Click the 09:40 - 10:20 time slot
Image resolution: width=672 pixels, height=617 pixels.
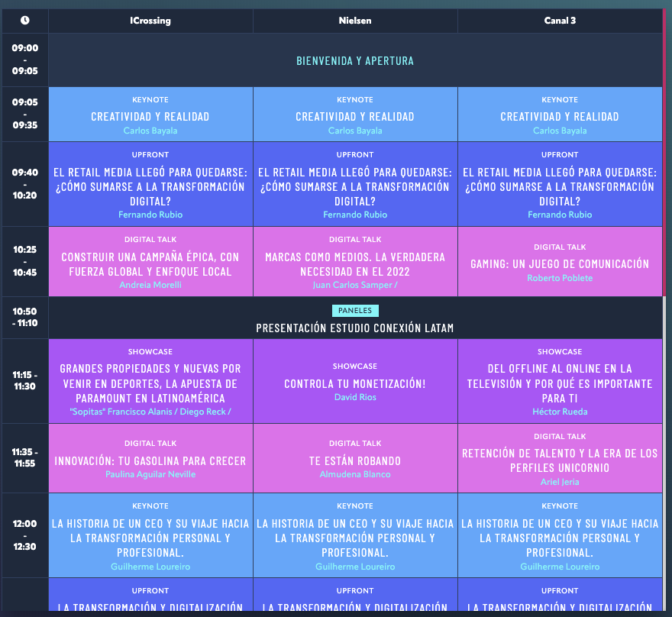coord(25,184)
